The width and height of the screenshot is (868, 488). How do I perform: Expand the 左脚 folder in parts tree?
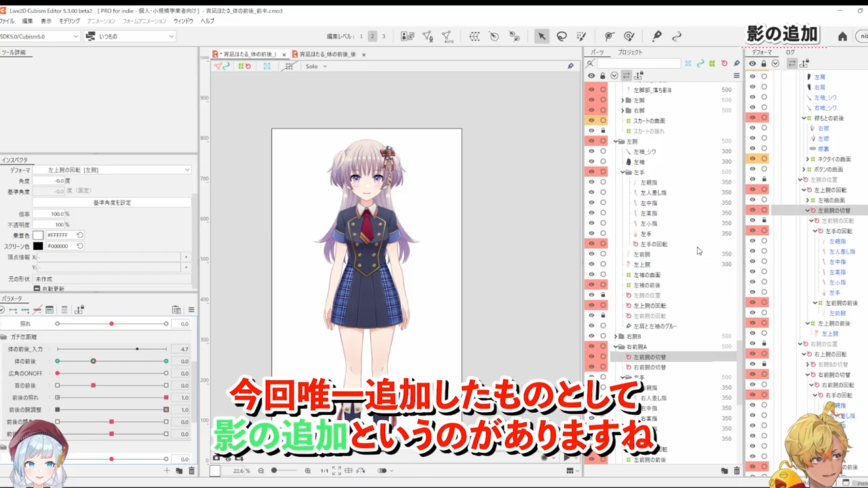[x=623, y=100]
